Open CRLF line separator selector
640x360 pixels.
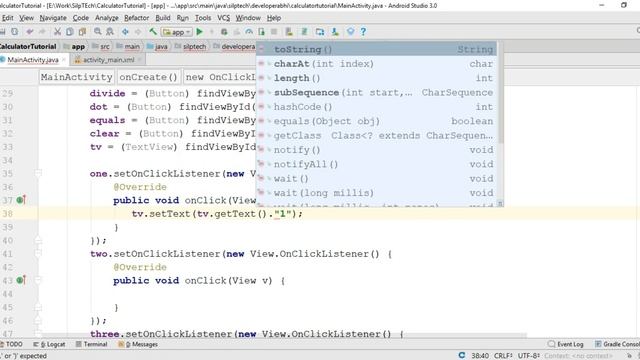503,356
